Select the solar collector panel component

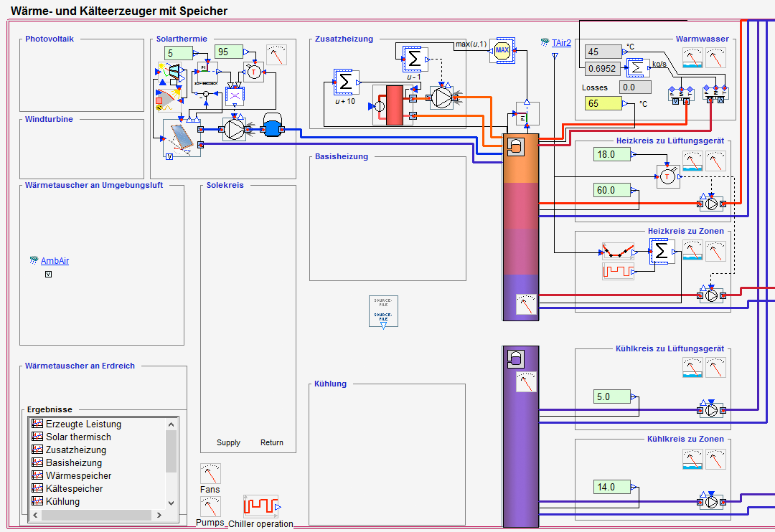coord(181,137)
